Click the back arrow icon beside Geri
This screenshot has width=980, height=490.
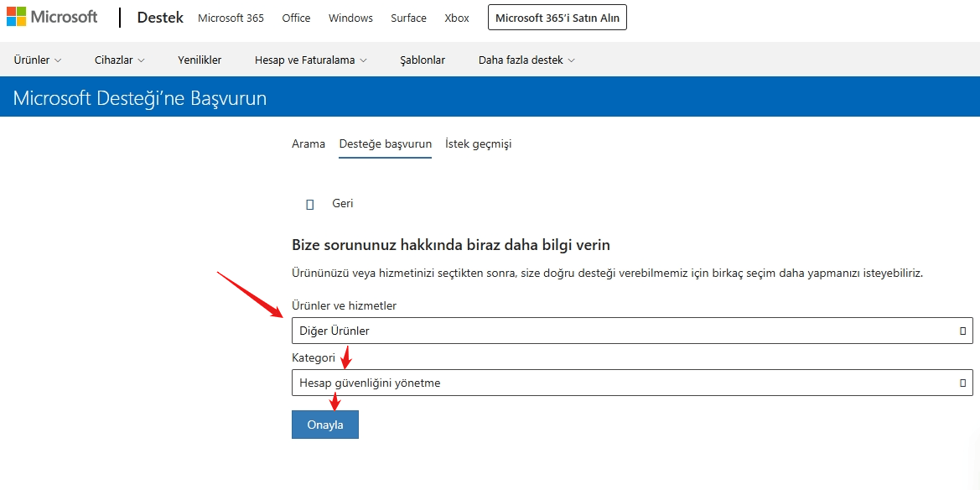[309, 205]
